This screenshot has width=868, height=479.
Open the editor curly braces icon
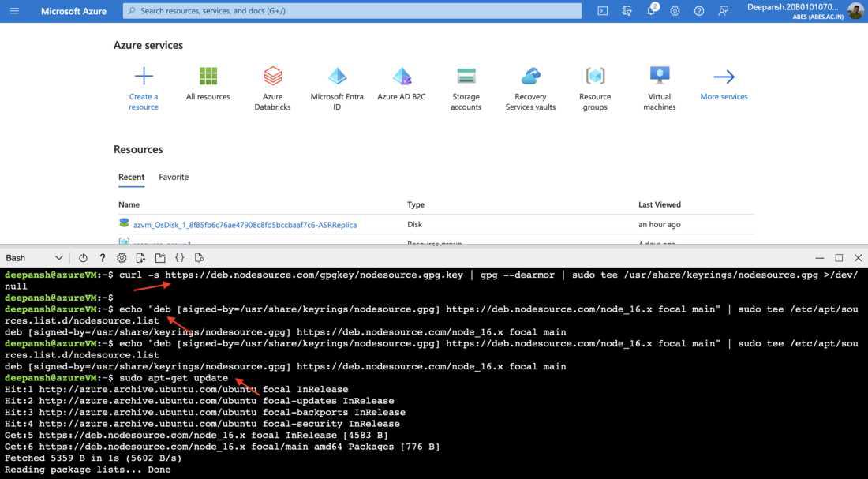[179, 258]
